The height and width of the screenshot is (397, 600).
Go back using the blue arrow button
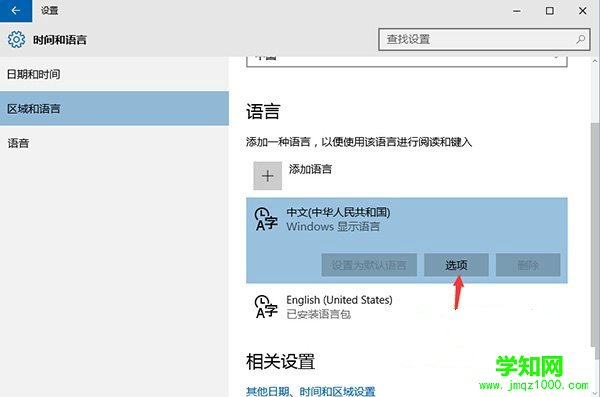tap(16, 11)
